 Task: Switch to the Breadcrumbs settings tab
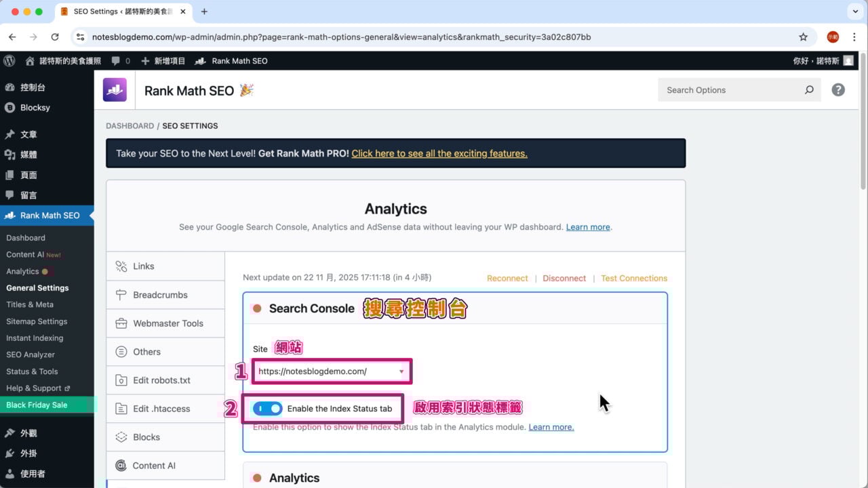click(x=160, y=295)
